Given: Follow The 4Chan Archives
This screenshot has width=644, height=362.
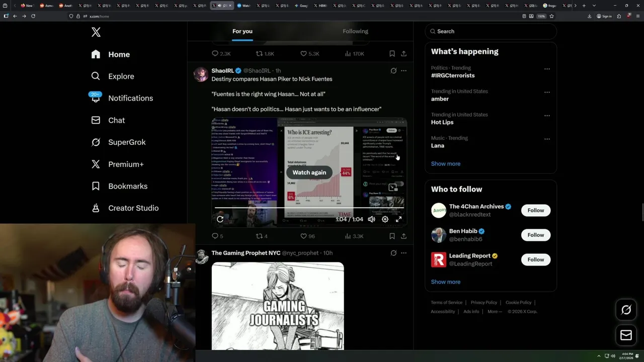Looking at the screenshot, I should click(536, 210).
